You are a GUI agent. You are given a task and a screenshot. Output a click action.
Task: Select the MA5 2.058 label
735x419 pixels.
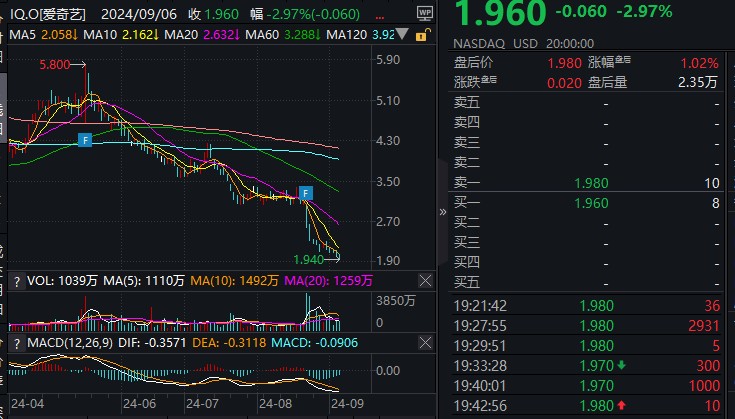43,35
